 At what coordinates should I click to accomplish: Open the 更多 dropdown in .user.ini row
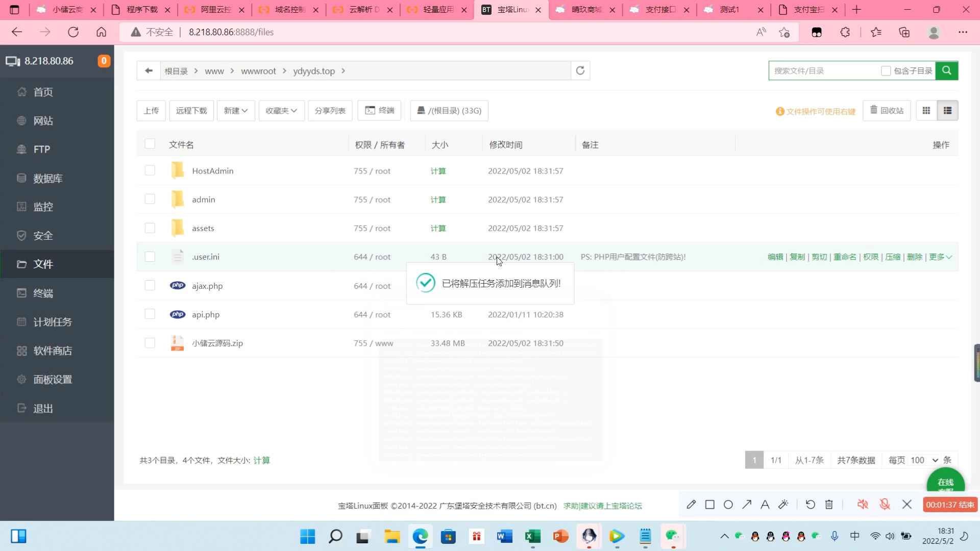(940, 257)
